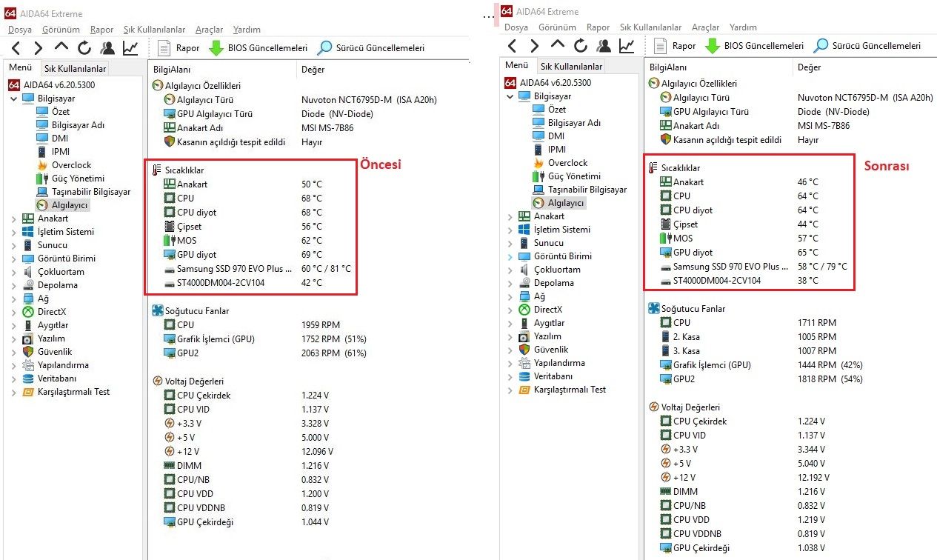Expand Veritabanı node in right window tree
Screen dimensions: 937x560
[510, 376]
